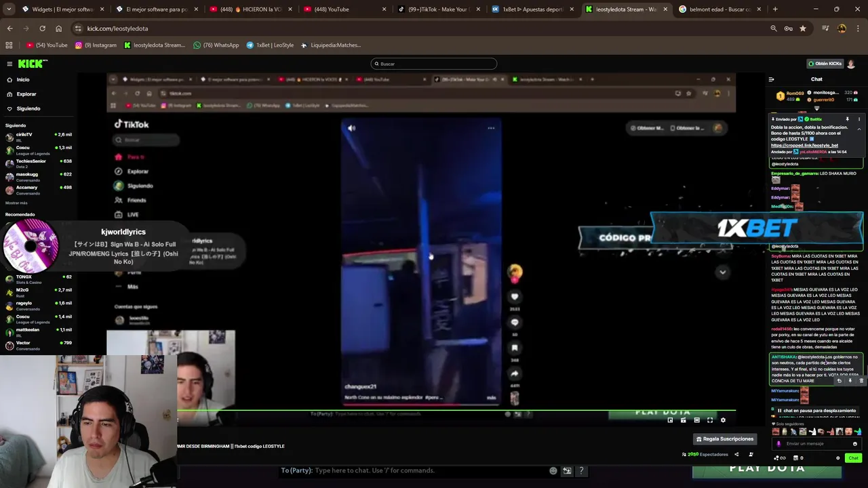Open the user profile avatar menu
This screenshot has height=488, width=868.
(851, 64)
